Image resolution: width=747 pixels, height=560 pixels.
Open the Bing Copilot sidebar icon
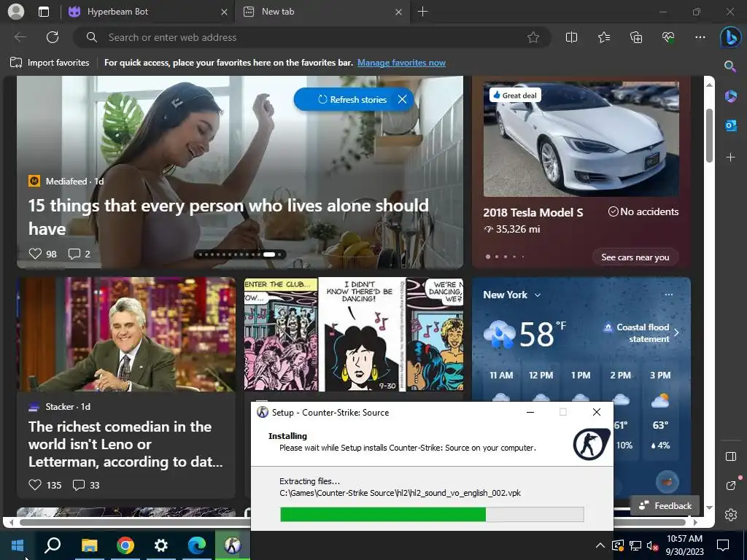pos(730,37)
